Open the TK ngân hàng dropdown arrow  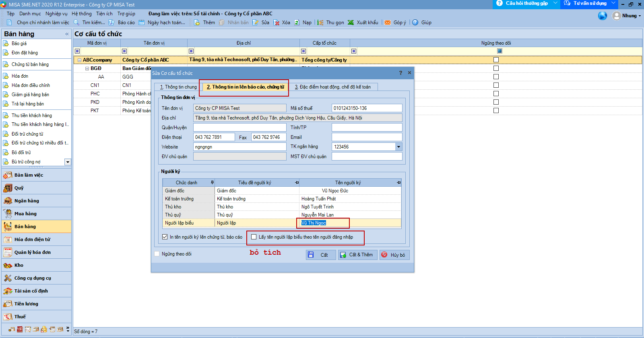tap(398, 147)
